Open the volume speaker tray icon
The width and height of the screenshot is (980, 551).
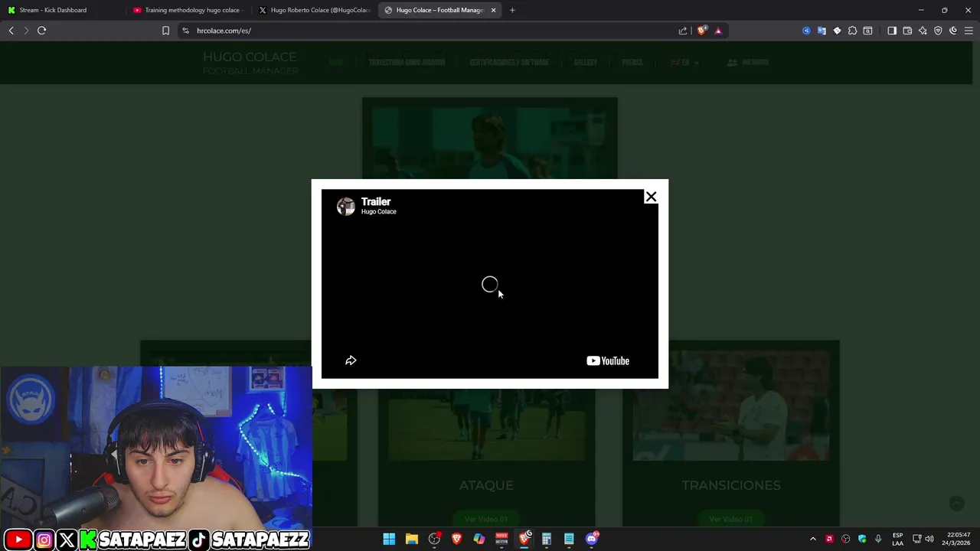tap(929, 539)
